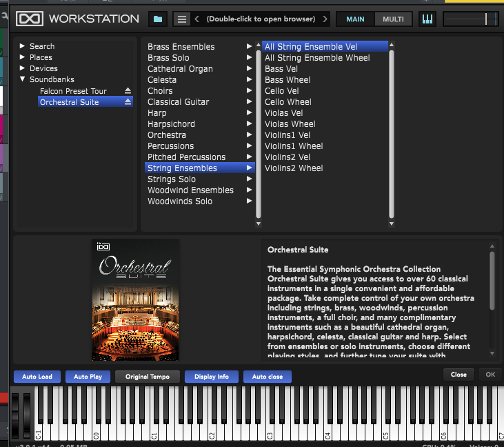Toggle Auto close option

click(268, 377)
